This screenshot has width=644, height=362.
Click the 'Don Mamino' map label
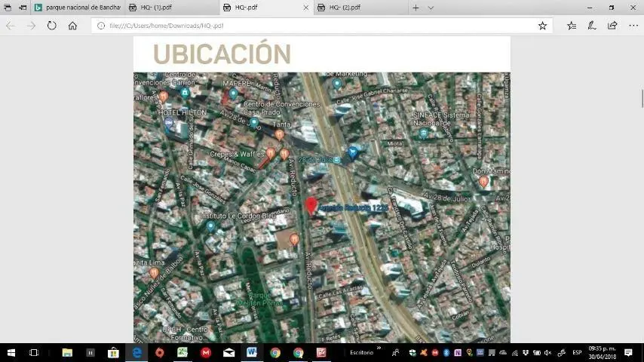click(491, 171)
